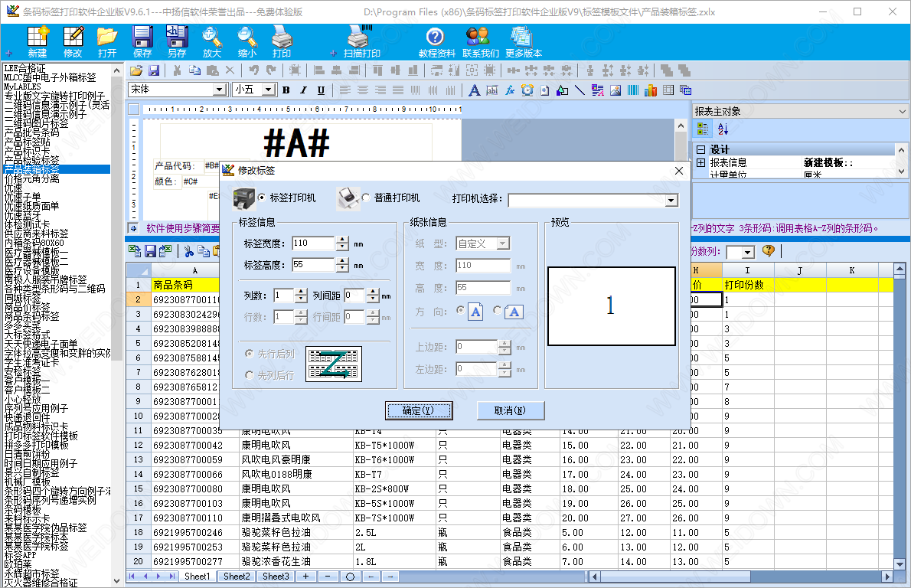Collapse the 设计 property group
The image size is (911, 588).
pos(700,149)
